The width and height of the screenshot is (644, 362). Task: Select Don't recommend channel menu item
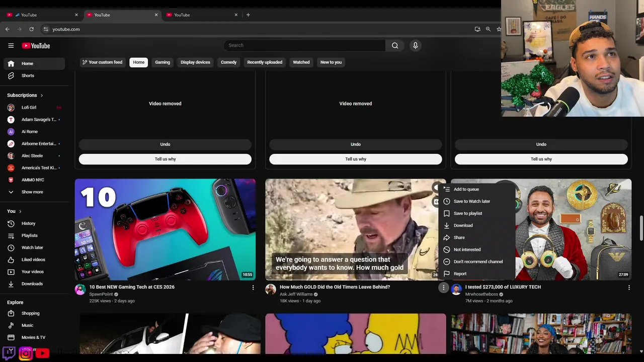(x=476, y=261)
